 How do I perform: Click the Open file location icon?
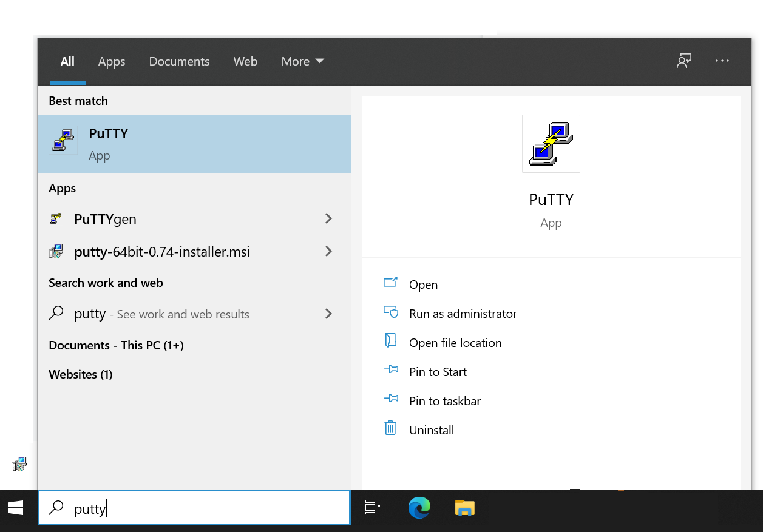point(391,341)
